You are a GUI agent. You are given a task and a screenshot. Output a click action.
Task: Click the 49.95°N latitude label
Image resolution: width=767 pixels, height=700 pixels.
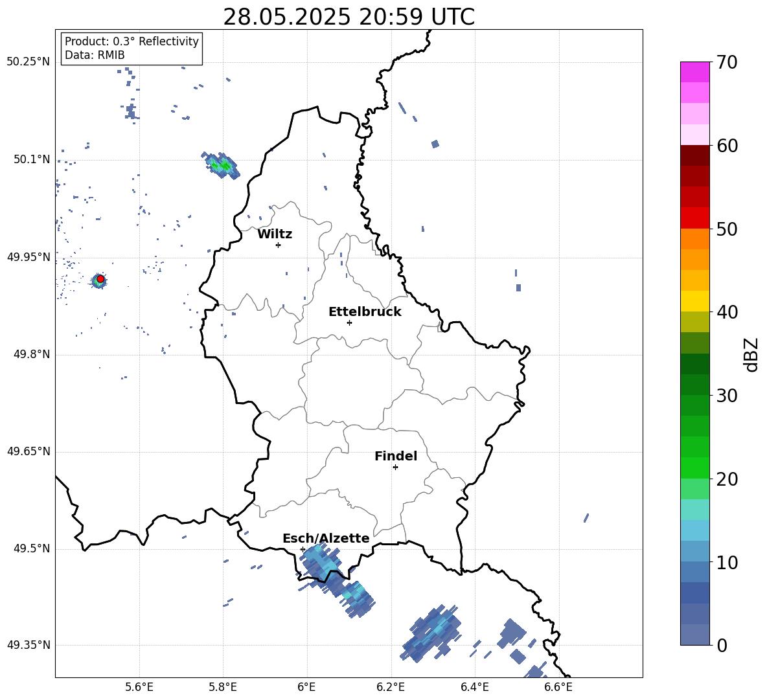point(29,257)
